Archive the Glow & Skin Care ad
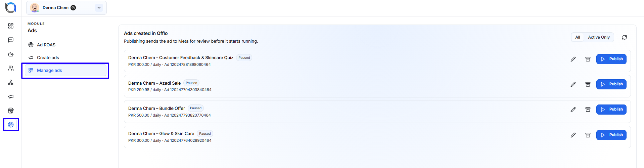 click(588, 135)
